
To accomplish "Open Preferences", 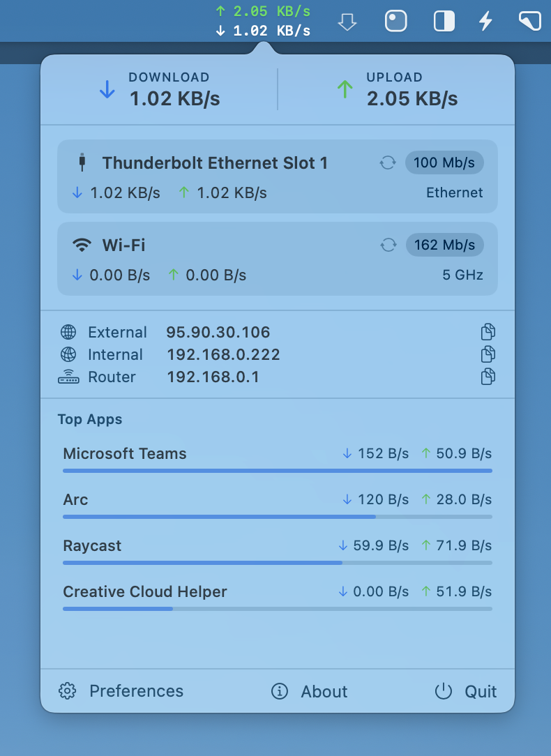I will 124,691.
